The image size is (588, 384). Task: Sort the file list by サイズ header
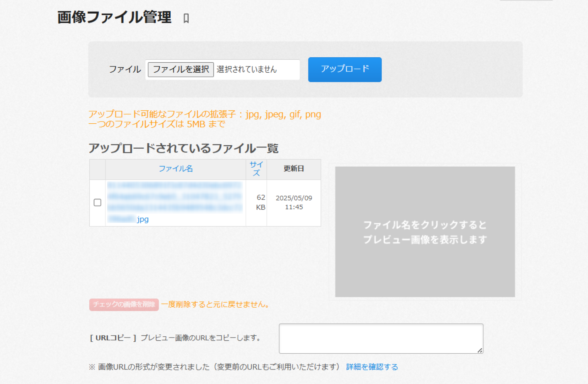256,169
